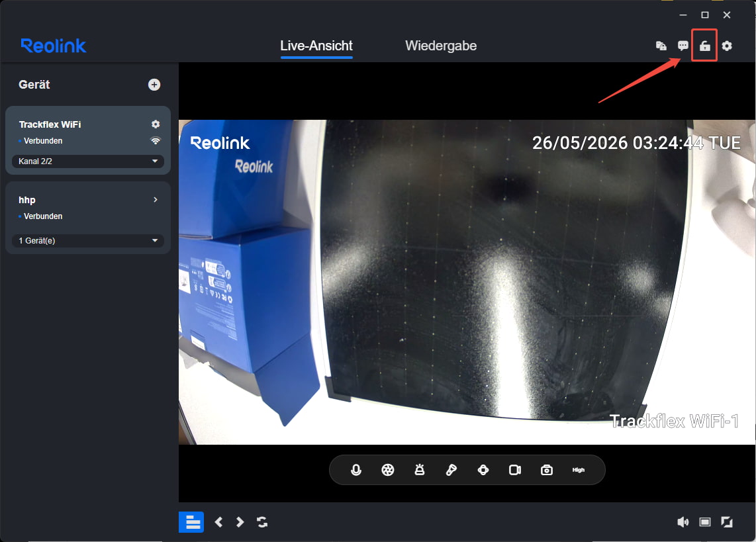Open the PTZ control icon
Viewport: 756px width, 542px height.
[x=483, y=470]
